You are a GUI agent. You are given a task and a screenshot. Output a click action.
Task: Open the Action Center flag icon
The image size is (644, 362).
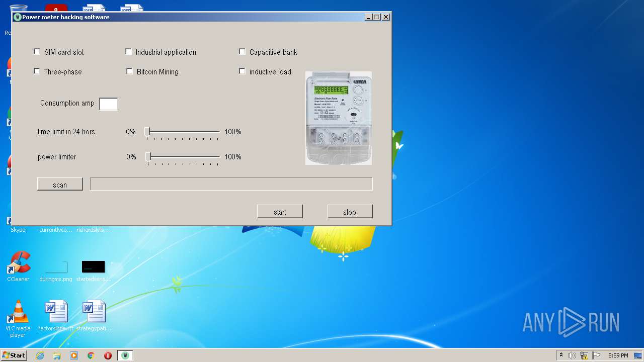pyautogui.click(x=596, y=355)
